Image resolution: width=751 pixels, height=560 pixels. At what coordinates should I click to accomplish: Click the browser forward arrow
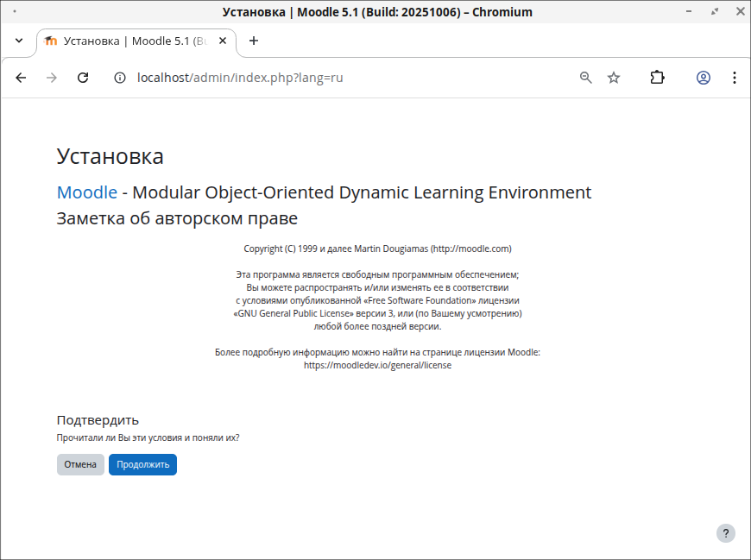click(52, 78)
